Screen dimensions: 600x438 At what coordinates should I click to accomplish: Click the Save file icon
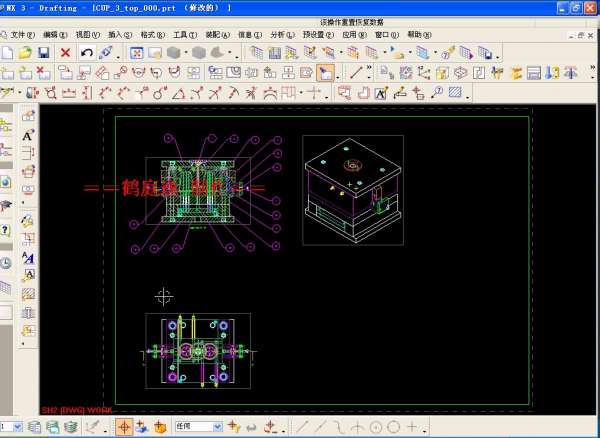pyautogui.click(x=43, y=52)
